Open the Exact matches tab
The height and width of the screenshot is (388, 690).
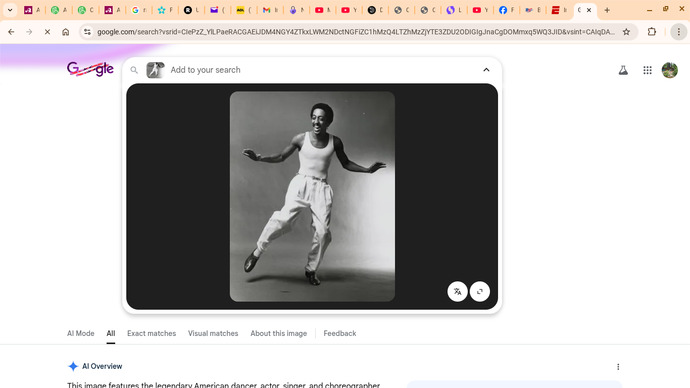tap(151, 333)
